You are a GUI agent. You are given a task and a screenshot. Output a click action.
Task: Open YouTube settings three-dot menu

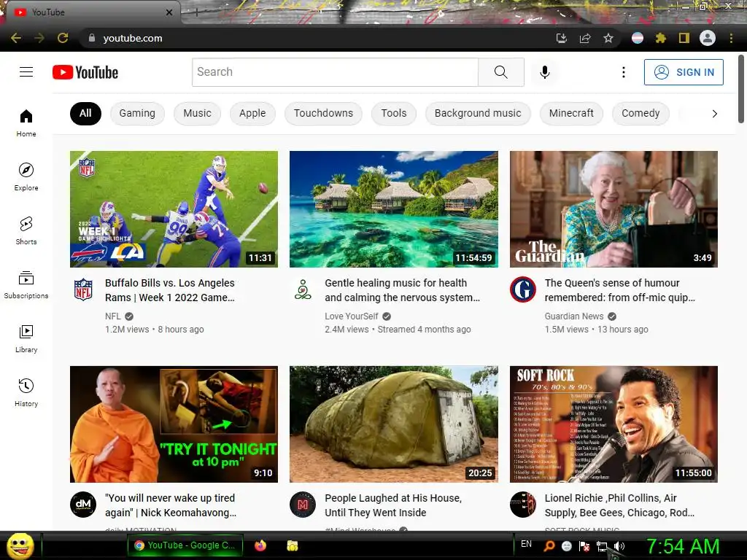623,72
